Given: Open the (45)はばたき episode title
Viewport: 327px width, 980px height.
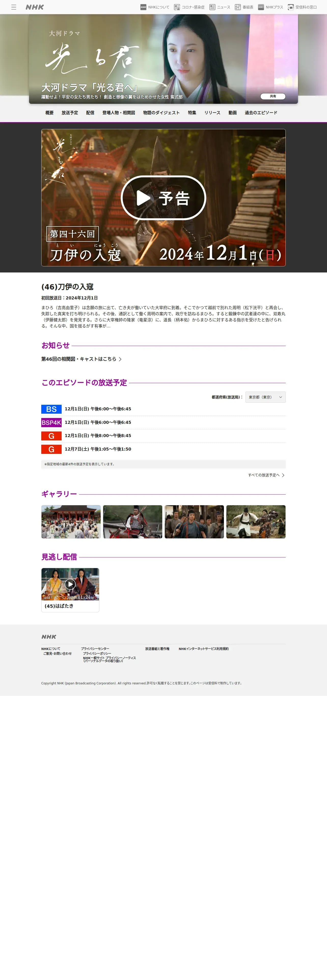Looking at the screenshot, I should tap(59, 606).
